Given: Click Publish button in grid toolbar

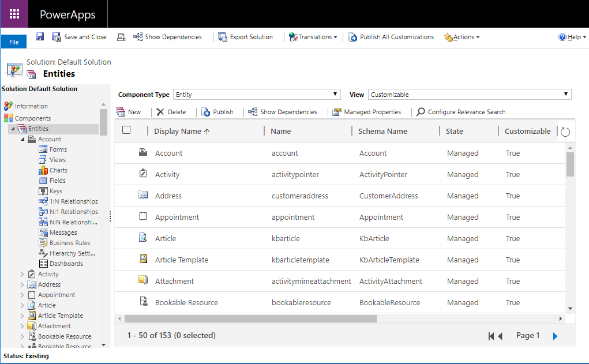Looking at the screenshot, I should tap(217, 112).
